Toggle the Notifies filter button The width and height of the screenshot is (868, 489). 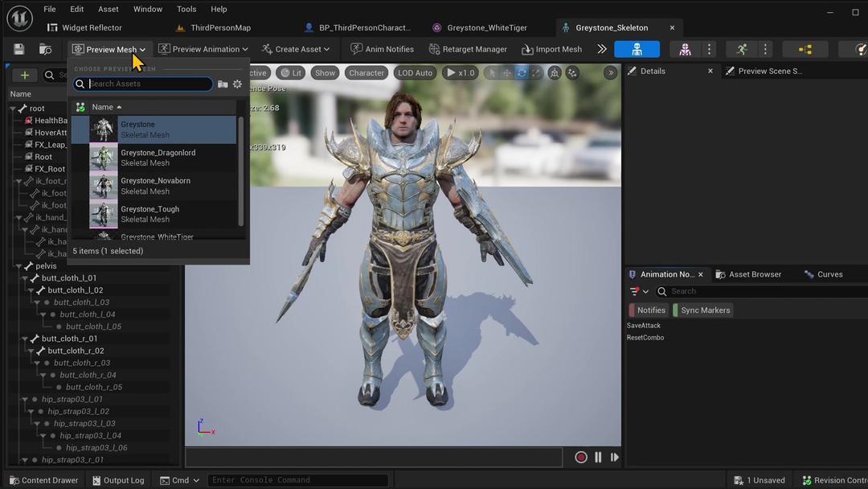pos(650,310)
